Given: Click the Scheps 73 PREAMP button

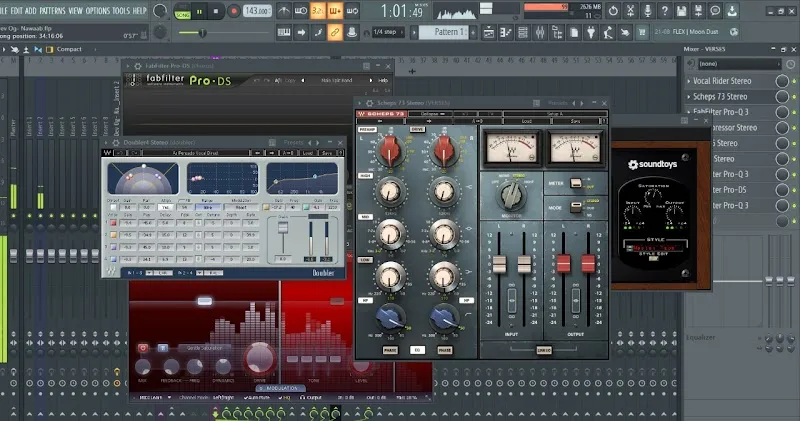Looking at the screenshot, I should click(x=367, y=130).
